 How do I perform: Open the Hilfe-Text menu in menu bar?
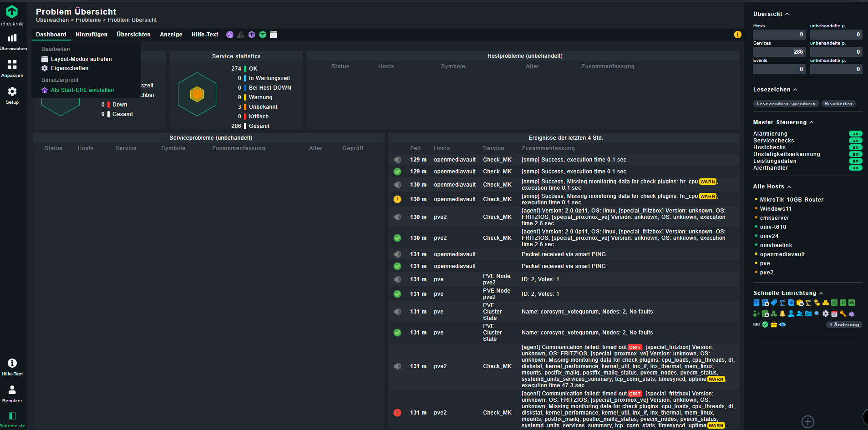click(x=205, y=35)
